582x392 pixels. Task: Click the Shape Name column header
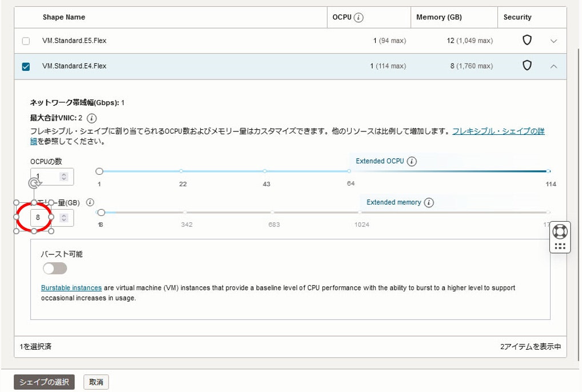click(64, 17)
